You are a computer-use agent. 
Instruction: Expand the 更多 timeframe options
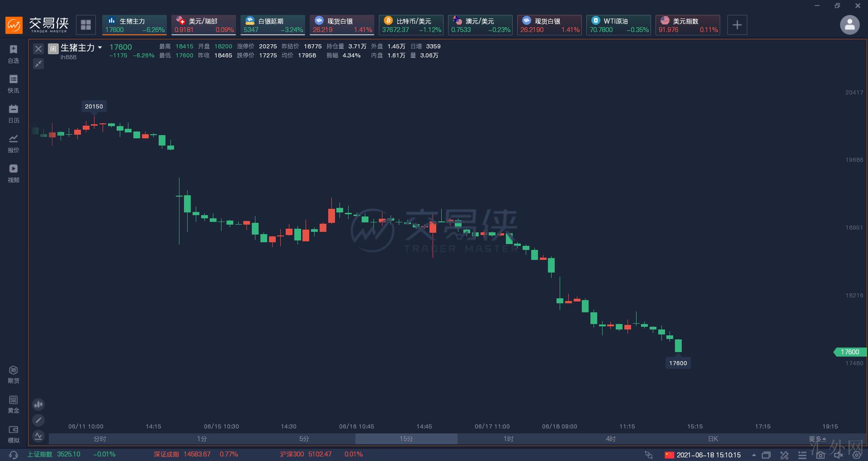pos(817,439)
